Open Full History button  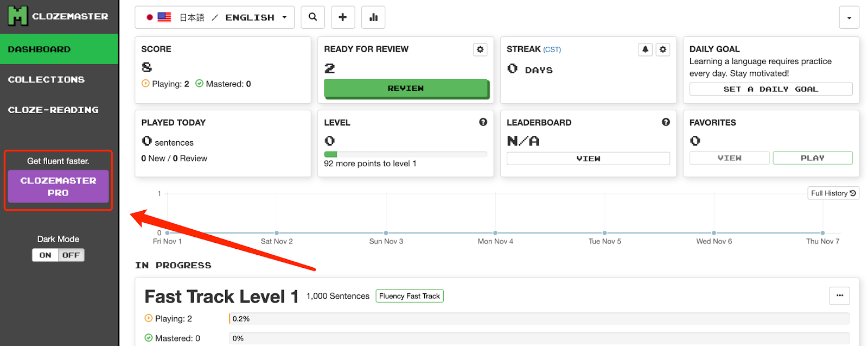pyautogui.click(x=833, y=193)
